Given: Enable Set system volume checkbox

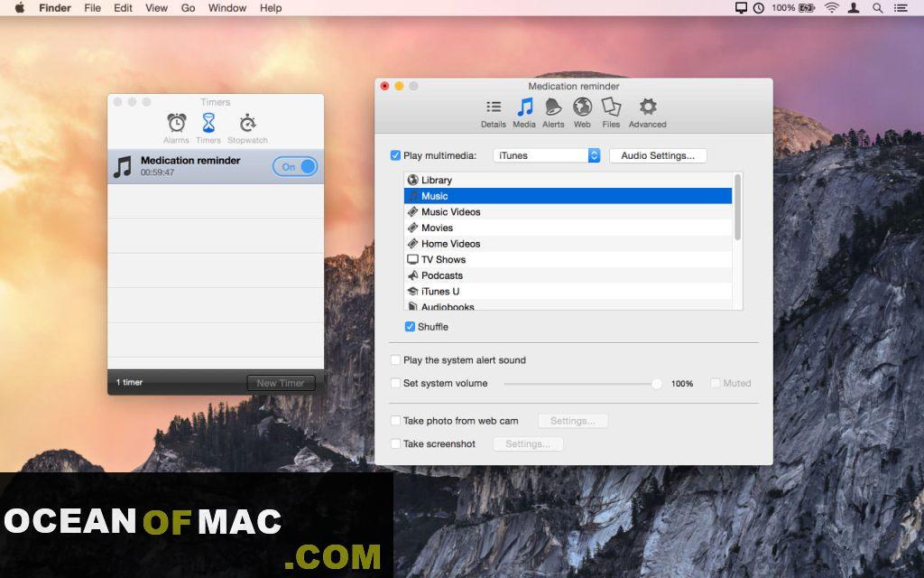Looking at the screenshot, I should click(x=395, y=383).
